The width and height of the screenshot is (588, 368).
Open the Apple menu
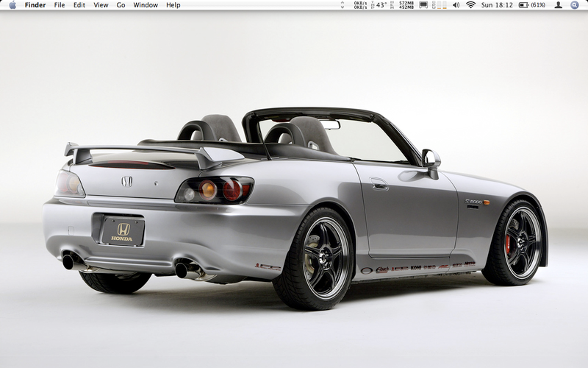pos(12,5)
